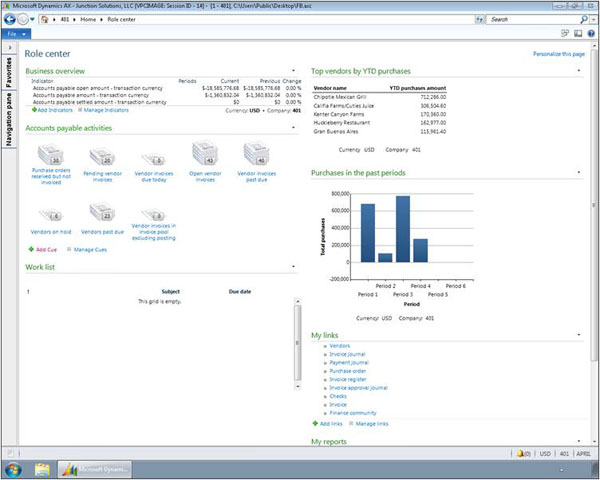Open the File menu

click(16, 34)
